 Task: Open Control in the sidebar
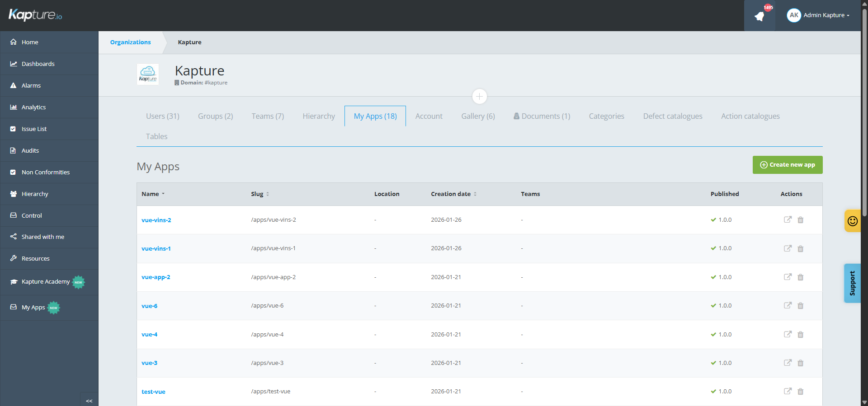click(x=49, y=215)
